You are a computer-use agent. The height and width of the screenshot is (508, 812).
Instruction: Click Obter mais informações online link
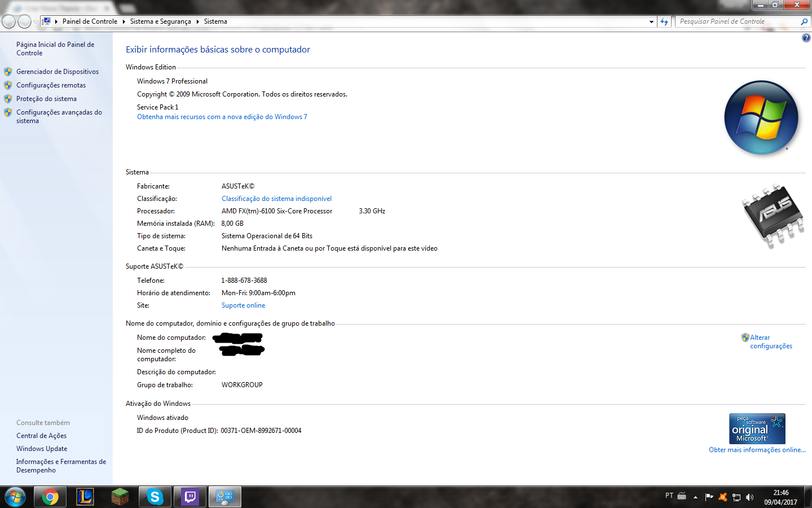coord(757,450)
